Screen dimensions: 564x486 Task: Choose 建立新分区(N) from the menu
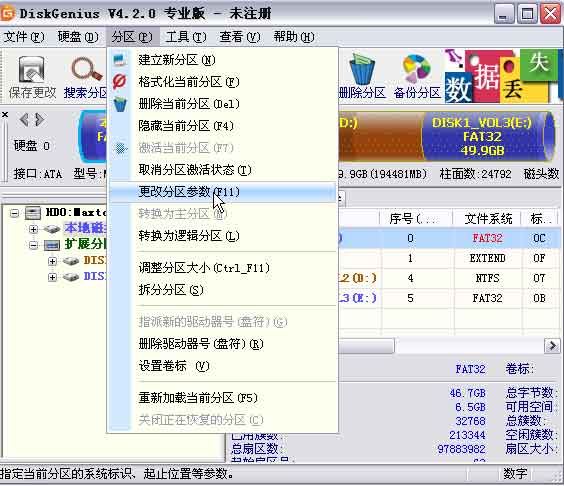pos(223,60)
